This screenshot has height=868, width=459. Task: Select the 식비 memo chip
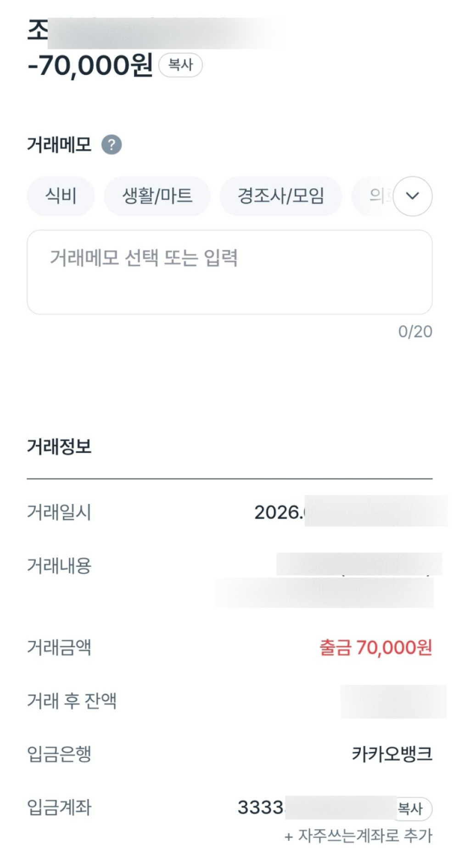pos(61,196)
